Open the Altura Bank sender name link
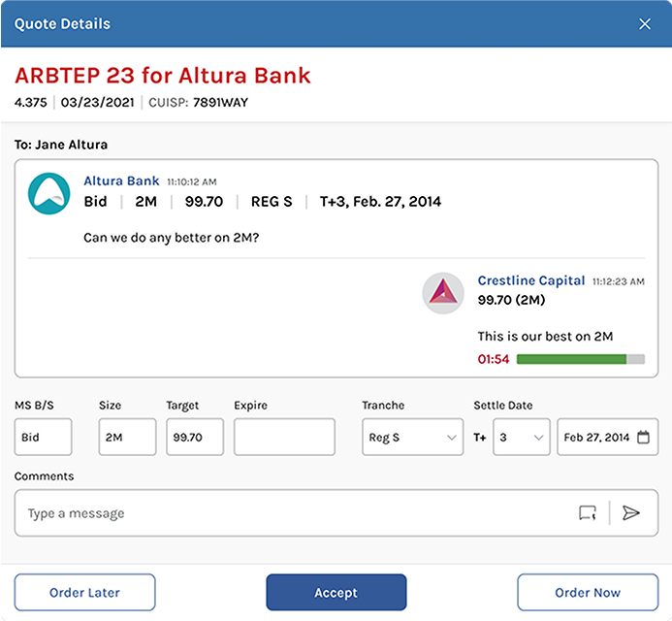This screenshot has width=672, height=621. (121, 180)
